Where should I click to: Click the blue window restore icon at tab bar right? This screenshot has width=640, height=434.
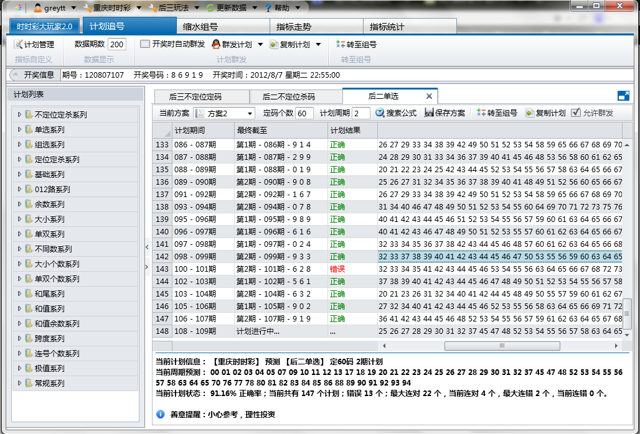click(623, 96)
